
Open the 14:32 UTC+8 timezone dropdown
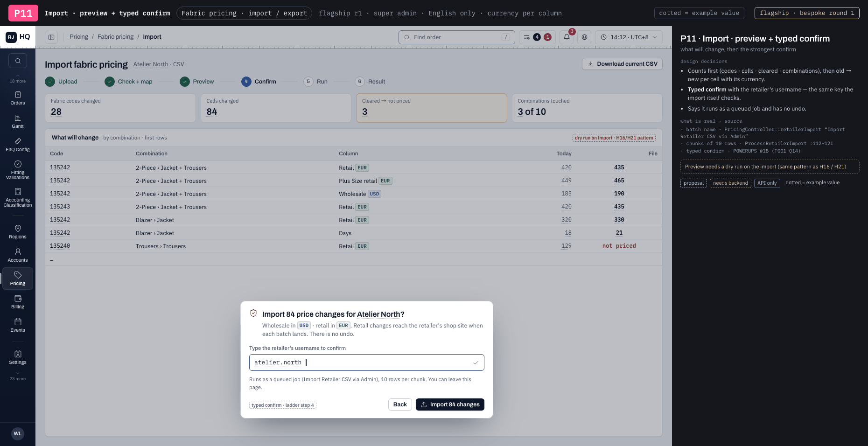tap(629, 37)
